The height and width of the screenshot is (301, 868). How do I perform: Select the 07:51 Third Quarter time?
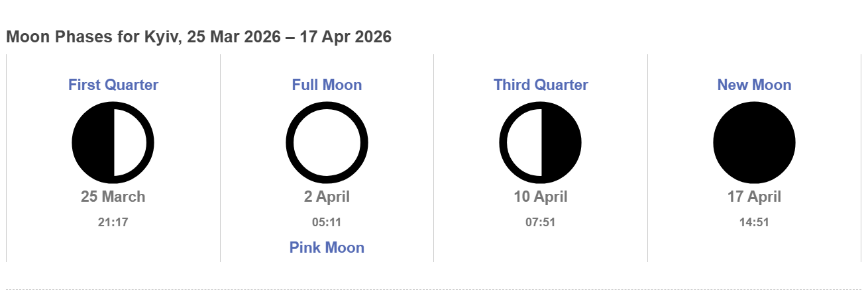click(541, 222)
